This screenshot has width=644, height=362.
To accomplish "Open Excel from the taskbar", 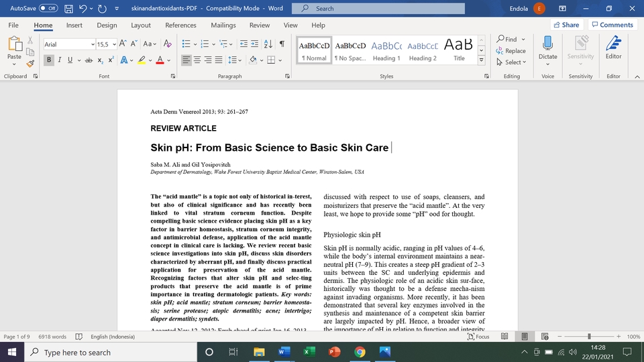I will [309, 352].
